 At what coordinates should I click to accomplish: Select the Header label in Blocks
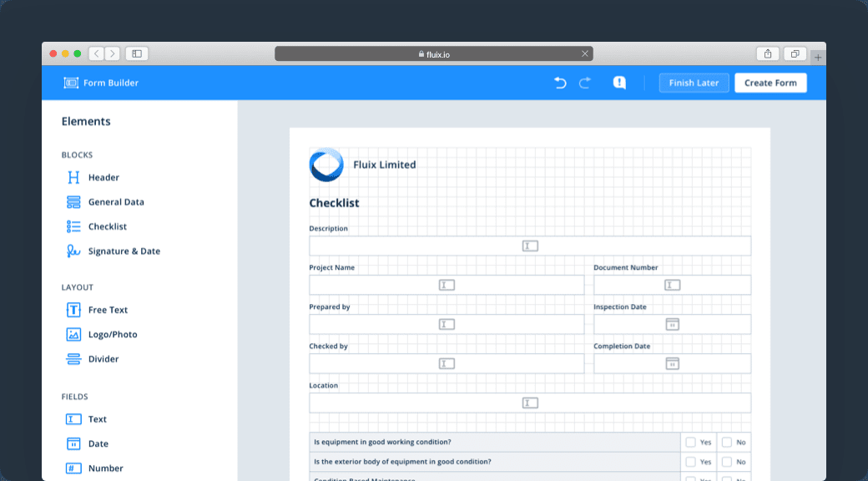point(103,177)
